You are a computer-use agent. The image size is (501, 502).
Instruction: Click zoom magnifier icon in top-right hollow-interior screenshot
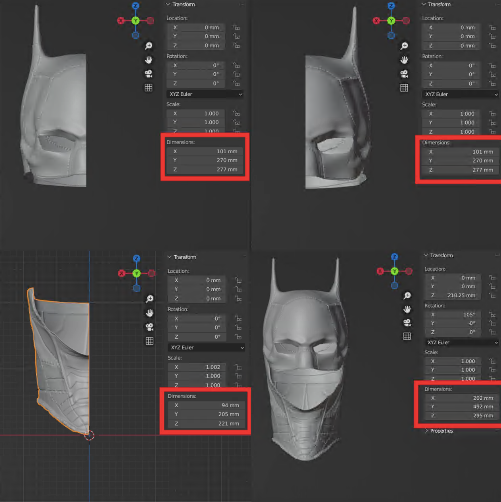pos(404,46)
